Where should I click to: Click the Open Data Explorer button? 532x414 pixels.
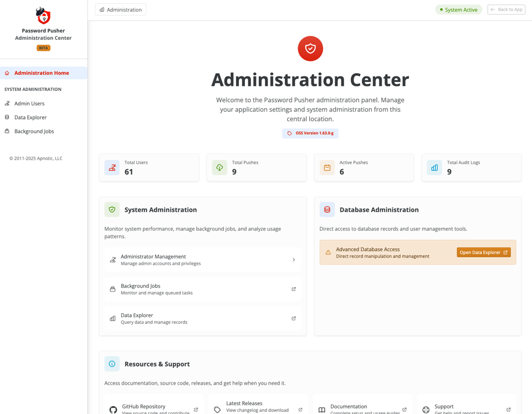click(x=483, y=252)
